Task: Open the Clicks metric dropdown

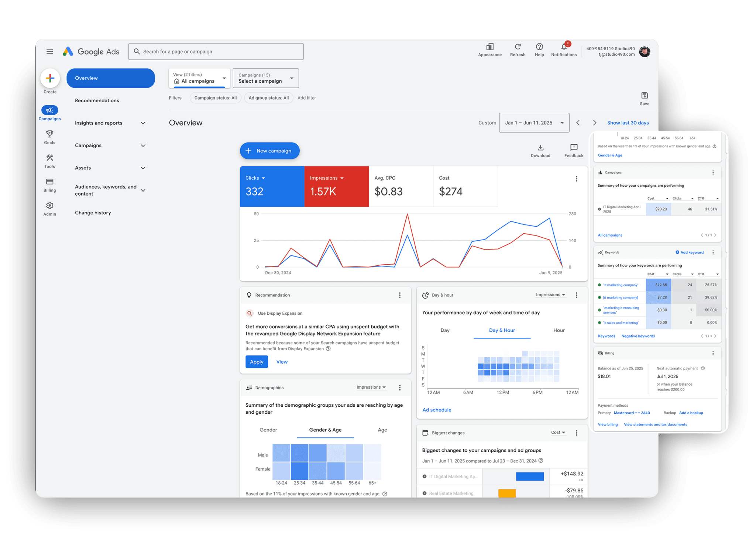Action: (x=255, y=178)
